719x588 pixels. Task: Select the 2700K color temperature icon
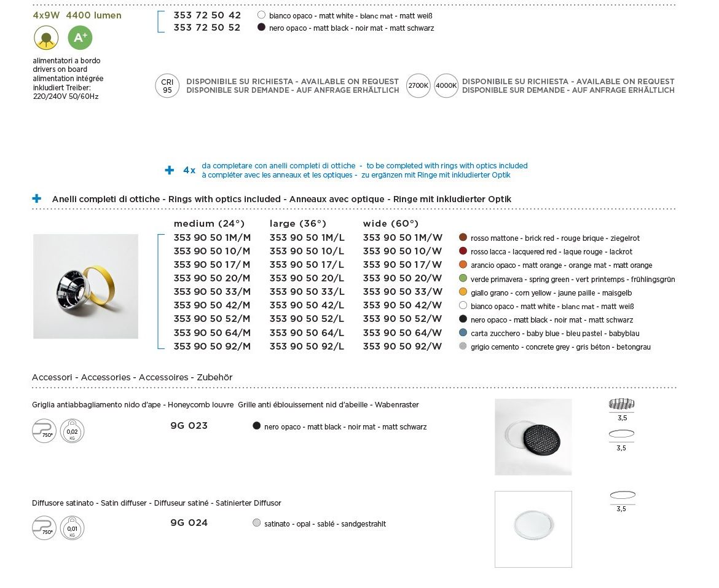pos(418,86)
